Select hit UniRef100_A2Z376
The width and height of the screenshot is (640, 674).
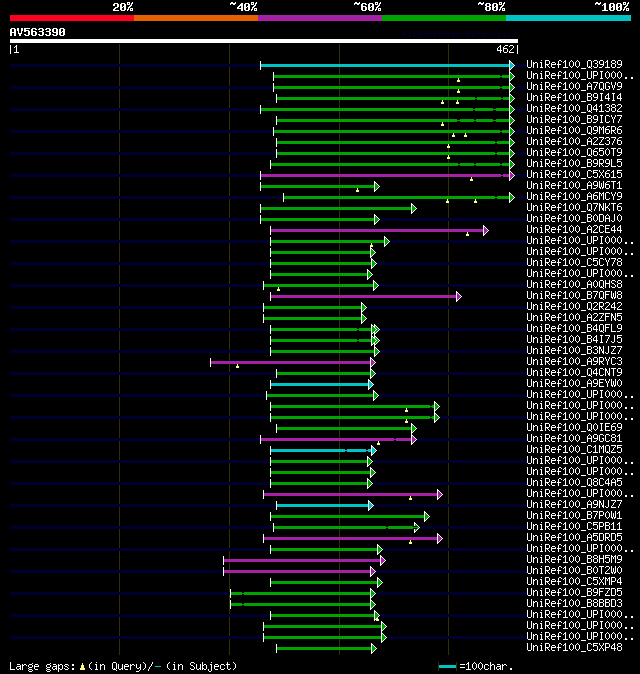(574, 141)
